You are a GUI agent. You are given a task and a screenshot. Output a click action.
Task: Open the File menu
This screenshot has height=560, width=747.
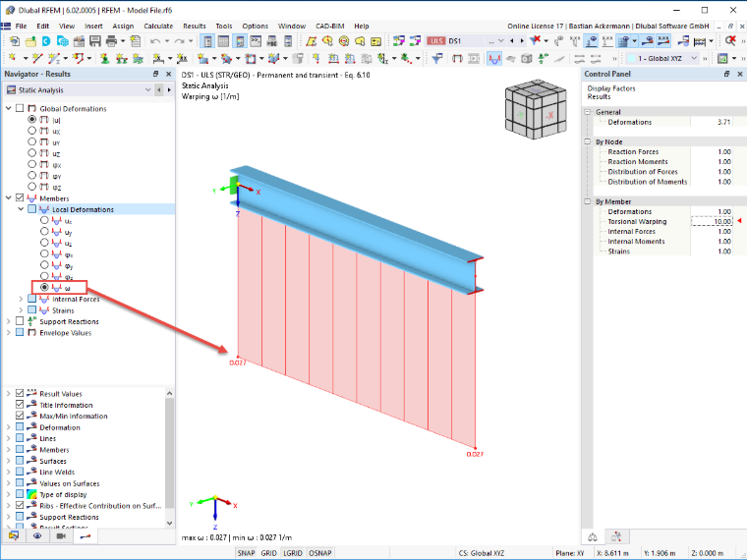tap(21, 27)
